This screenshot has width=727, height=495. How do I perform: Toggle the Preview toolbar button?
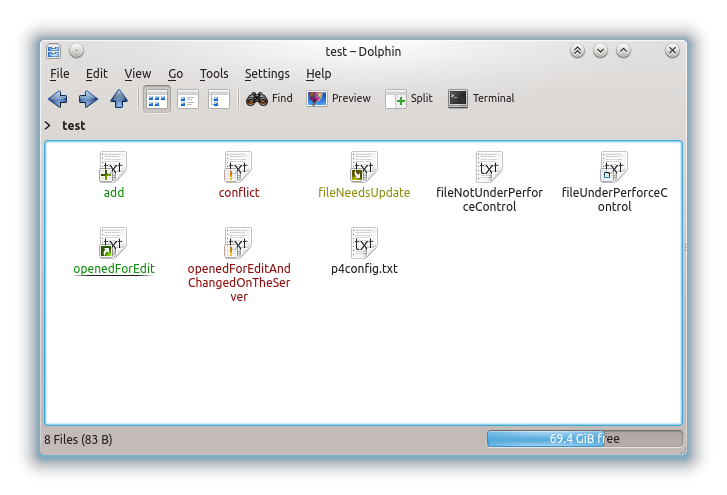pyautogui.click(x=338, y=98)
